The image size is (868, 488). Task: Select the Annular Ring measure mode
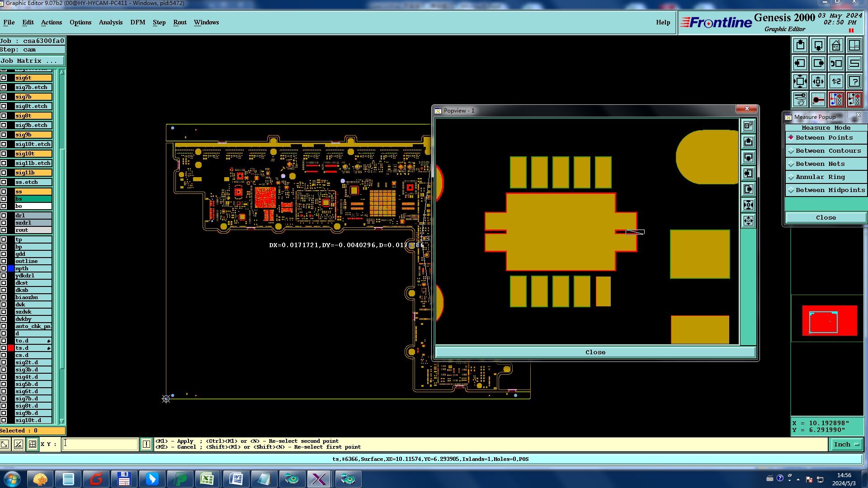tap(820, 177)
